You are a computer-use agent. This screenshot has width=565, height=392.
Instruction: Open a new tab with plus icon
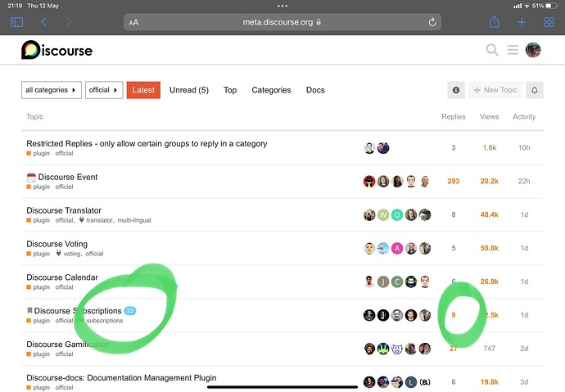point(522,22)
